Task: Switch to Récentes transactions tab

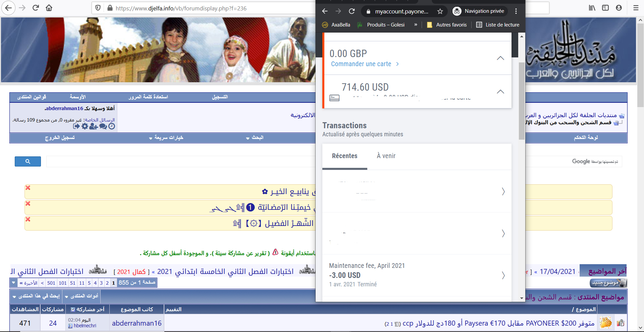Action: [x=344, y=156]
